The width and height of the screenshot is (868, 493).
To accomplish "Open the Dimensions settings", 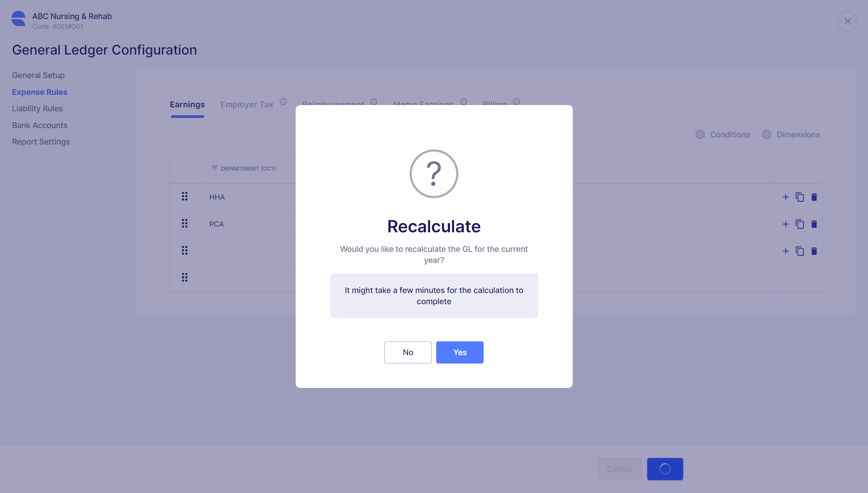I will pos(791,134).
